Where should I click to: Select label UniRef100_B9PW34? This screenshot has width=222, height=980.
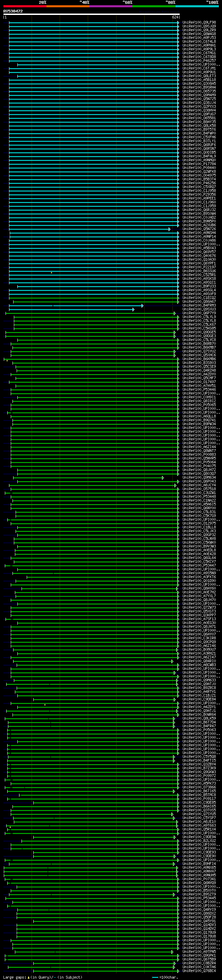coord(199,423)
